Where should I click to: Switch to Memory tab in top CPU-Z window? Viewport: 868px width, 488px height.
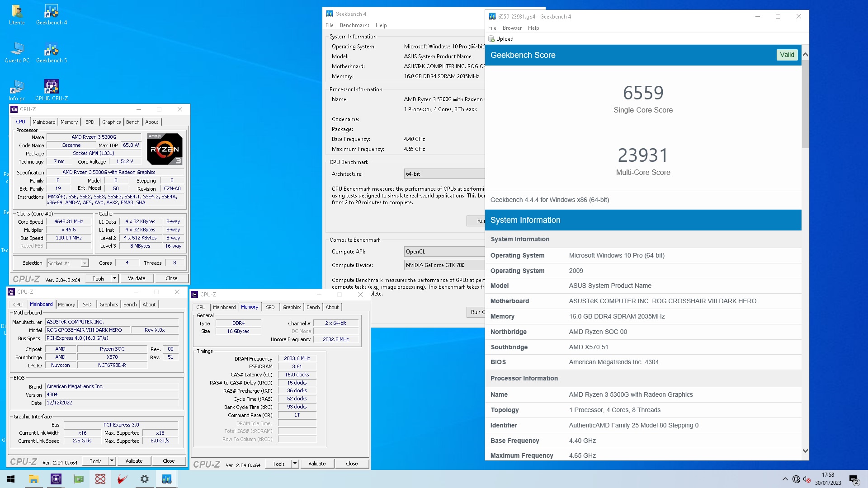[69, 122]
